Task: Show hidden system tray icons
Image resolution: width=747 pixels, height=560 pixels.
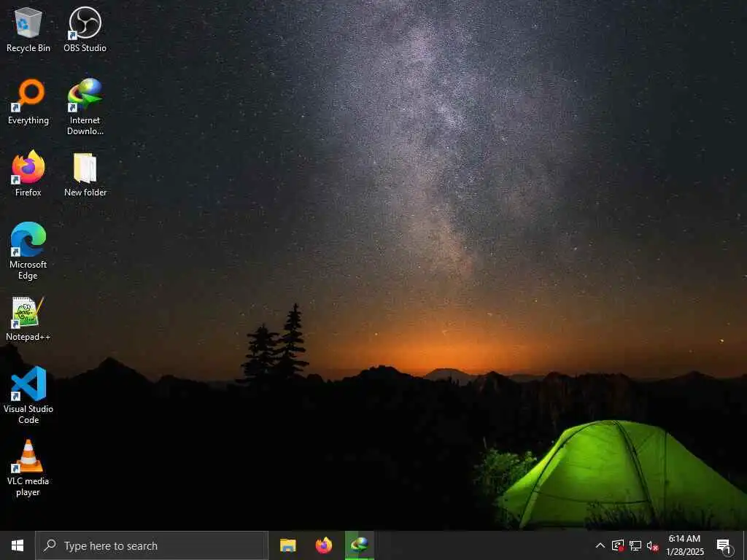Action: 600,545
